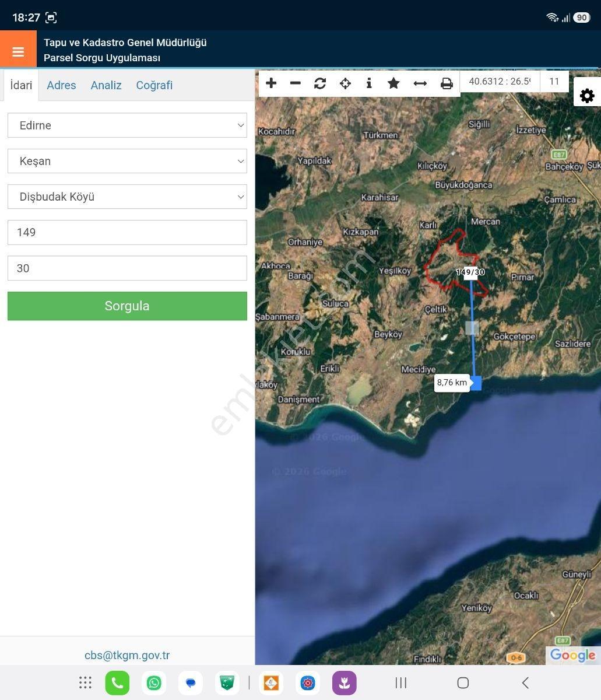The width and height of the screenshot is (601, 700).
Task: Open the cbs@tkgm.gov.tr email link
Action: (127, 655)
